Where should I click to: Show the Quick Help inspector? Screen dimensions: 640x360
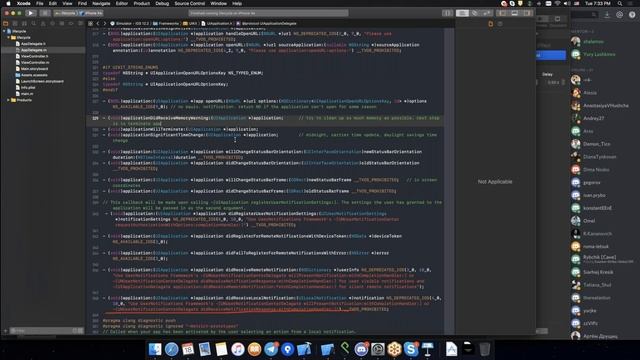(x=500, y=24)
